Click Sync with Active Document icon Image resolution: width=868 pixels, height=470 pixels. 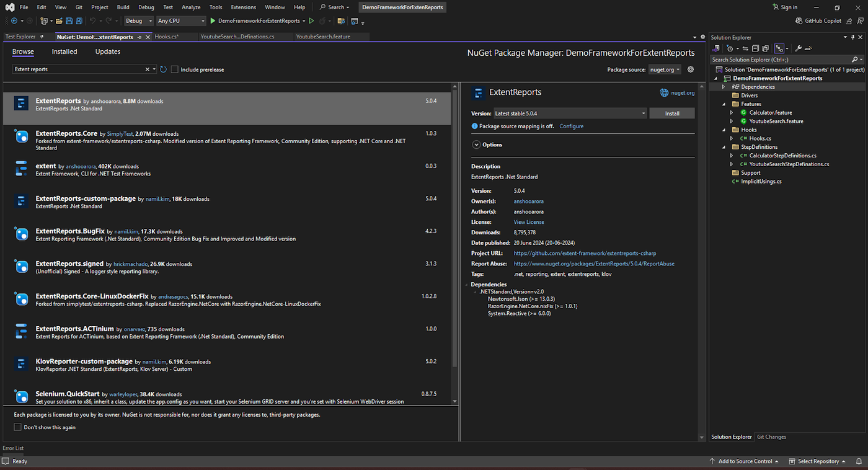[745, 48]
